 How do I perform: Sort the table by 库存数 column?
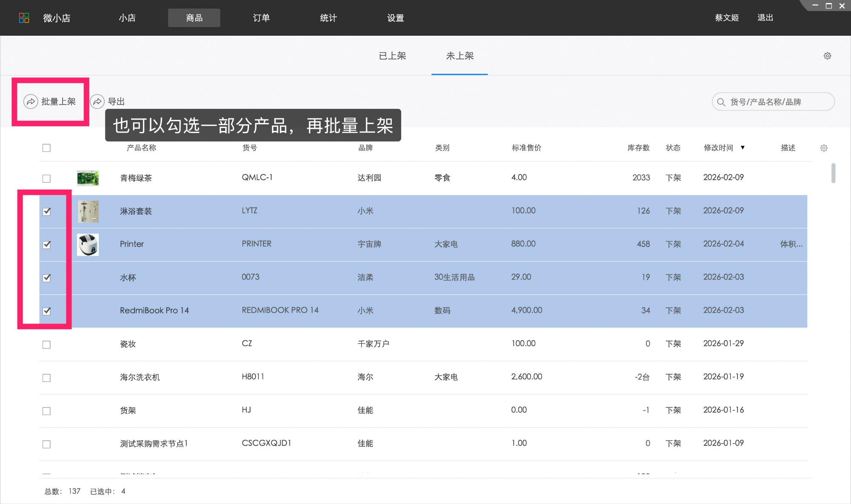tap(638, 148)
